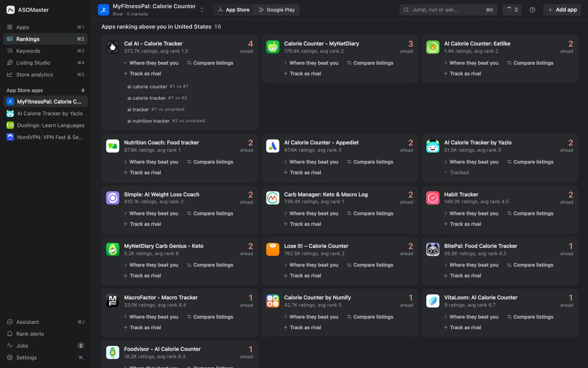This screenshot has height=368, width=588.
Task: Expand Where they beat you for Habit Tracker
Action: [x=471, y=213]
